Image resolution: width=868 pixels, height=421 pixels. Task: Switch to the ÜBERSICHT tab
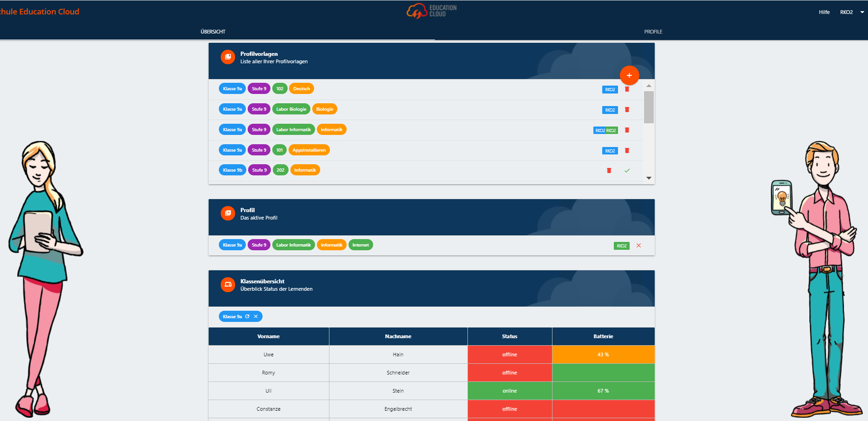pyautogui.click(x=213, y=32)
